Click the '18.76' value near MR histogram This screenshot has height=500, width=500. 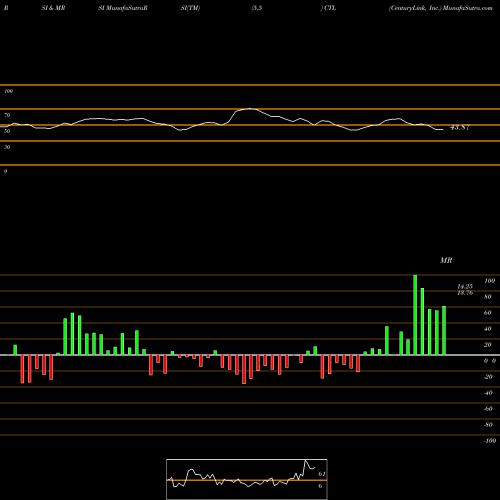465,293
